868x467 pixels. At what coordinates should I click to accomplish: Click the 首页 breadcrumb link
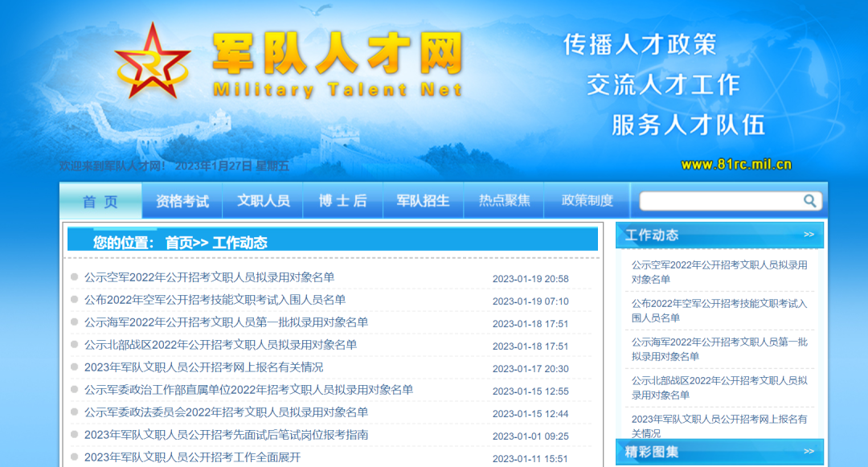(x=178, y=243)
